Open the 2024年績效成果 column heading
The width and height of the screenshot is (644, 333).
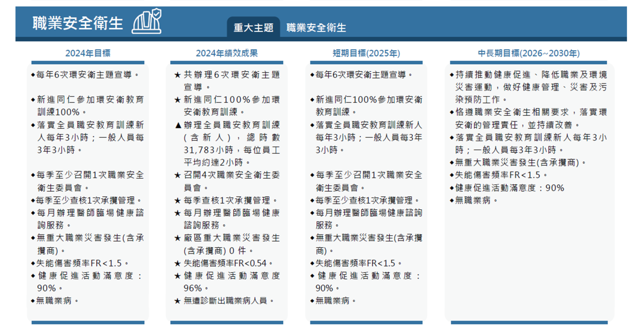coord(227,53)
